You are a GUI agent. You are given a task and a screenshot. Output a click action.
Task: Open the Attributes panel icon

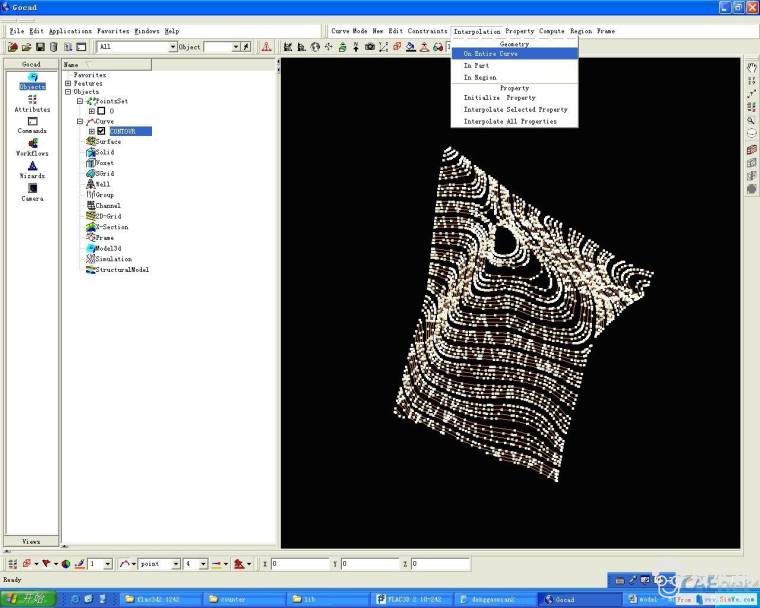[x=32, y=103]
